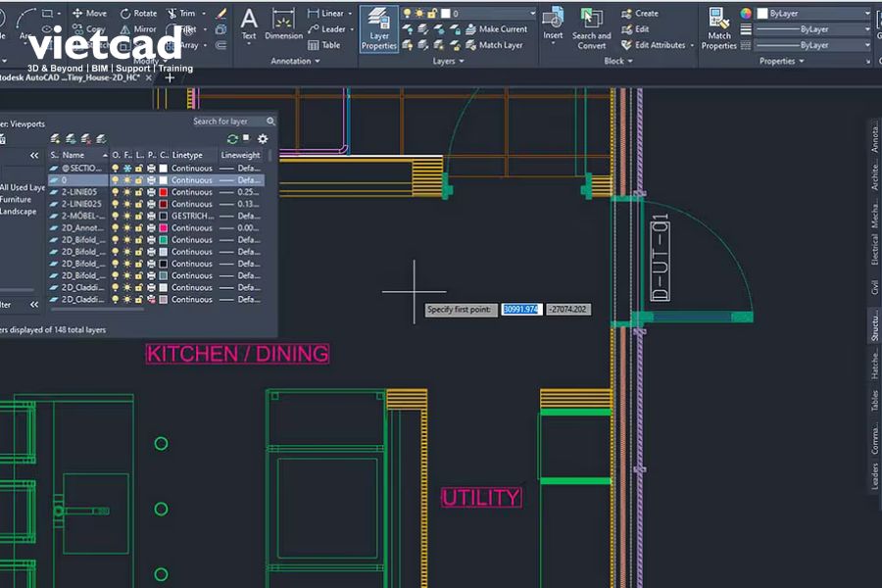Click the lineweight icon in Properties panel
This screenshot has height=588, width=882.
tap(746, 28)
